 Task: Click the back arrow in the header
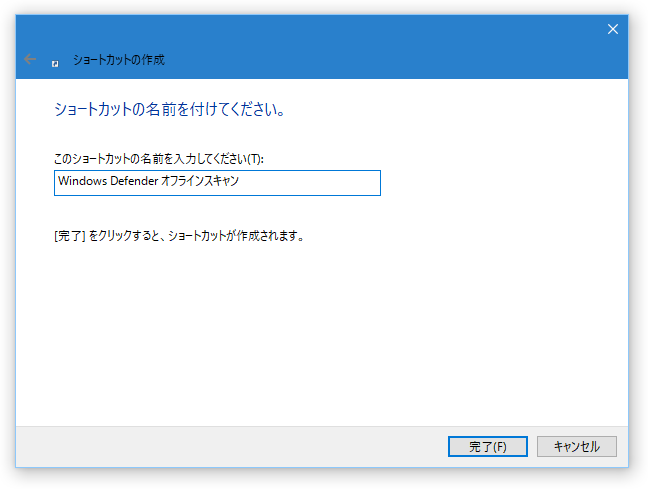pyautogui.click(x=30, y=59)
